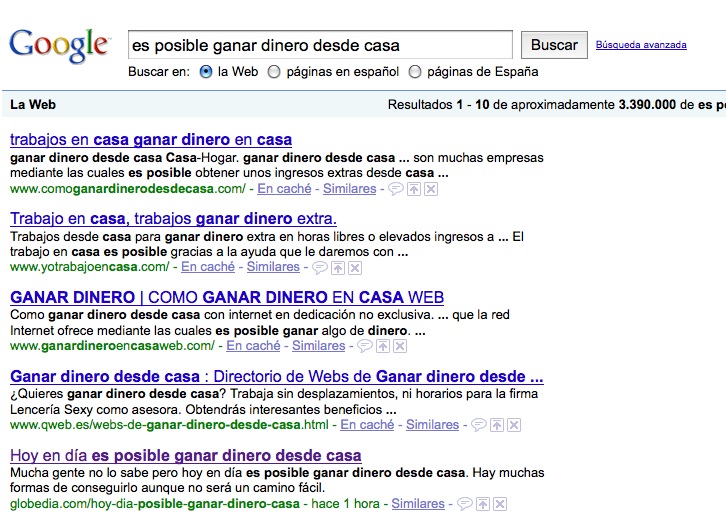The image size is (726, 519).
Task: Open En caché for qweb.es result
Action: pos(367,425)
